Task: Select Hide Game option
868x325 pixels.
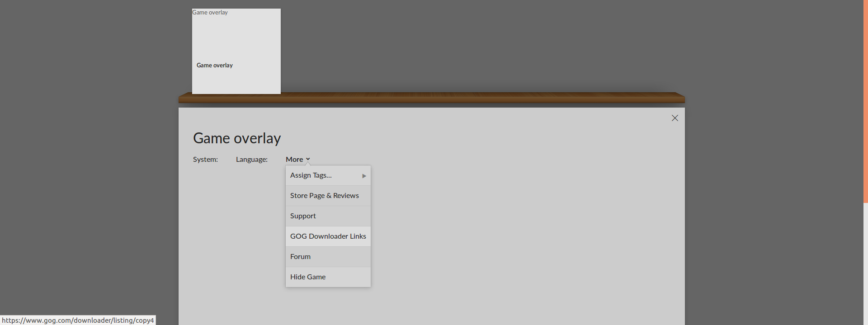Action: coord(328,277)
